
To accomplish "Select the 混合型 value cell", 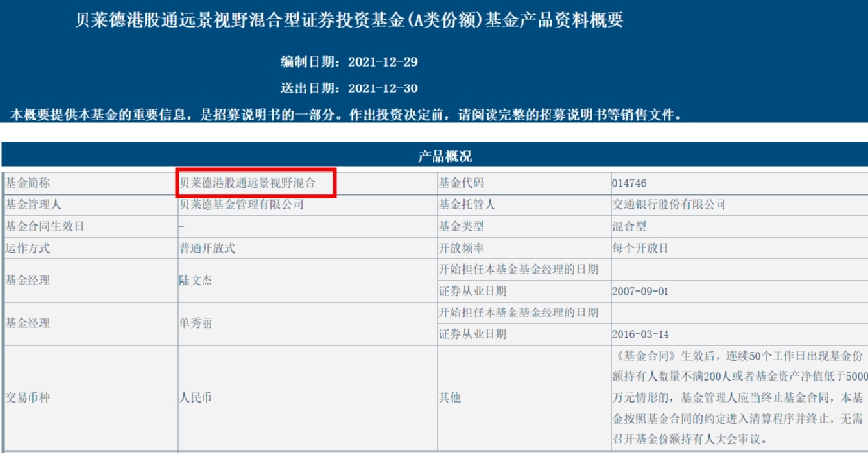I will pos(739,226).
